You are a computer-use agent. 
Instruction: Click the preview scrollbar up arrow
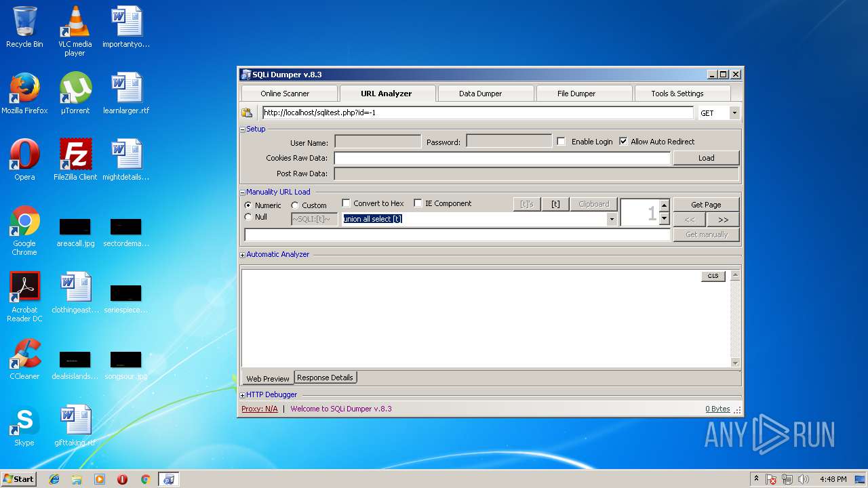tap(735, 275)
